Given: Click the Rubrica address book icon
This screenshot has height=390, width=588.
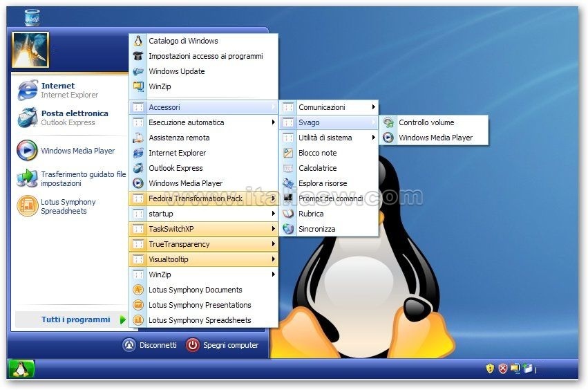Looking at the screenshot, I should point(288,214).
